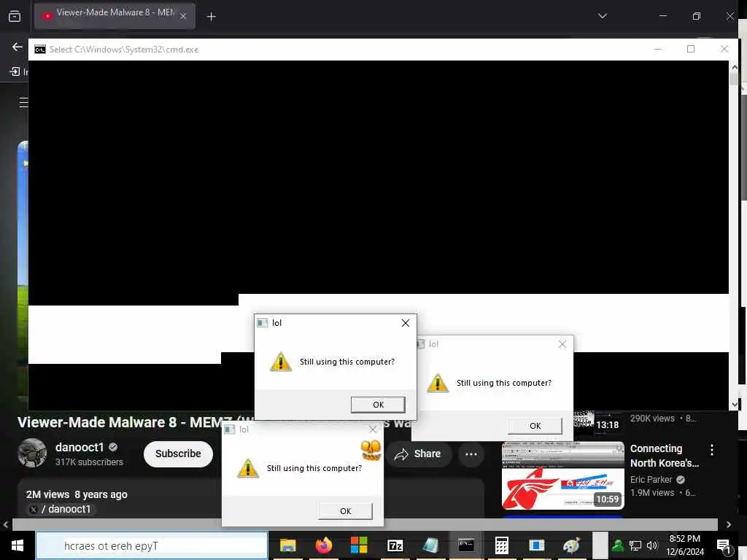This screenshot has height=560, width=747.
Task: Open the Connecting North Korea's video title
Action: pyautogui.click(x=664, y=456)
